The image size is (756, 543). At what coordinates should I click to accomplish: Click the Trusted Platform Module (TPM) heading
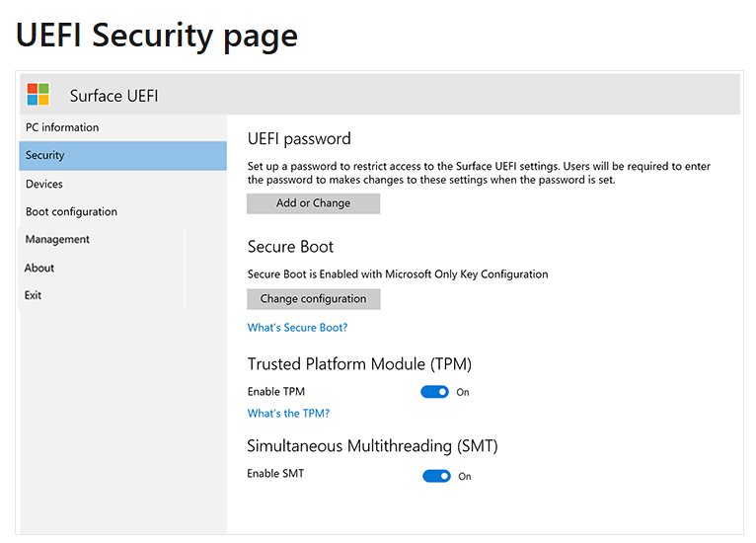click(x=359, y=364)
